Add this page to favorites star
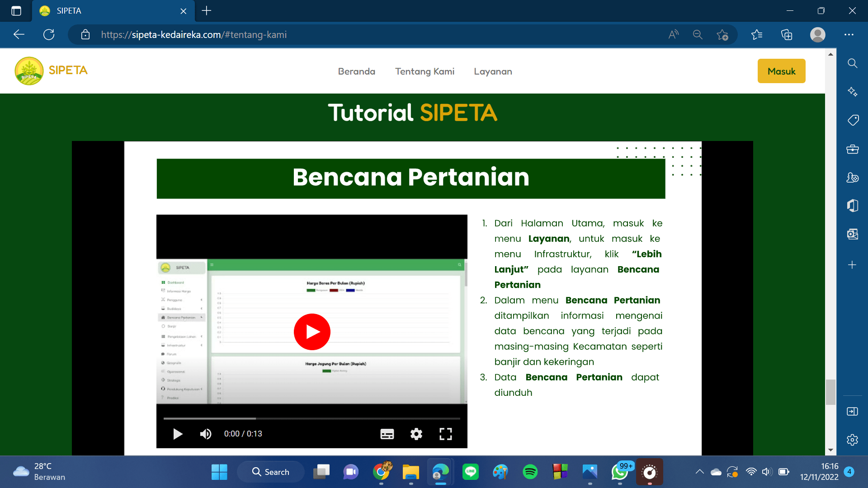Viewport: 868px width, 488px height. (x=722, y=34)
